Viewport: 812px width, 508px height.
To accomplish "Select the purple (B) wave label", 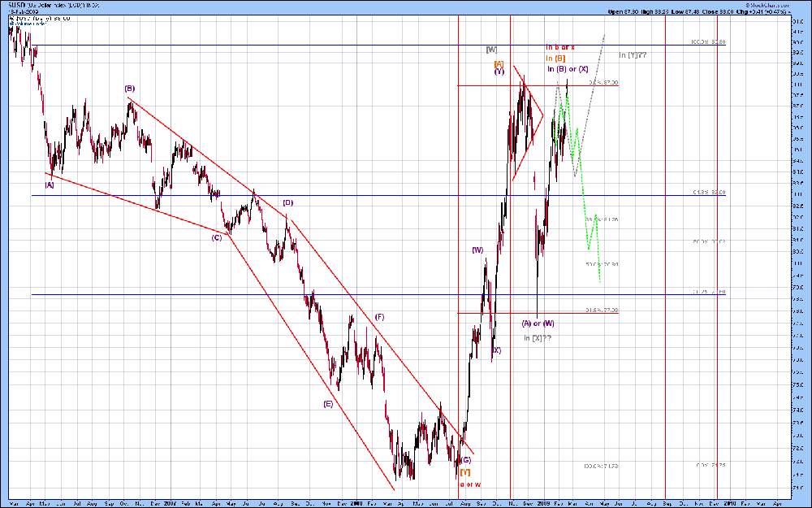I will click(x=129, y=89).
